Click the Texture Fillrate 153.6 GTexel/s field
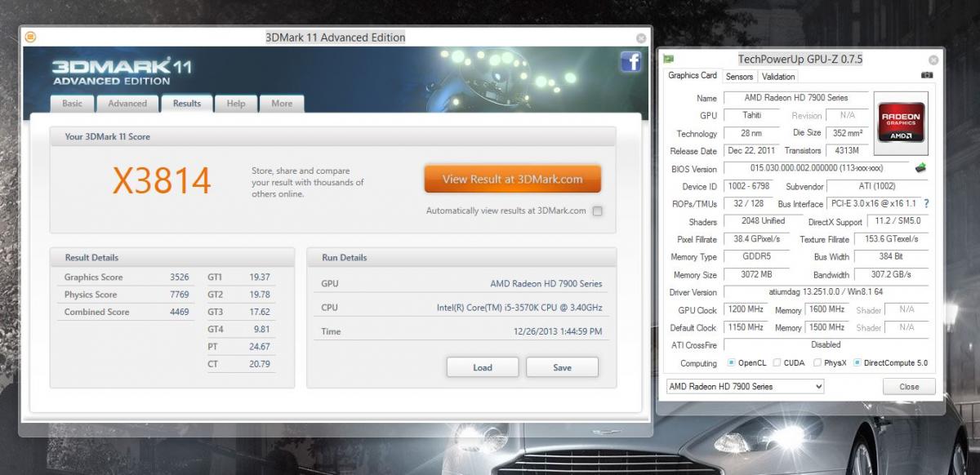The width and height of the screenshot is (980, 475). pos(891,239)
